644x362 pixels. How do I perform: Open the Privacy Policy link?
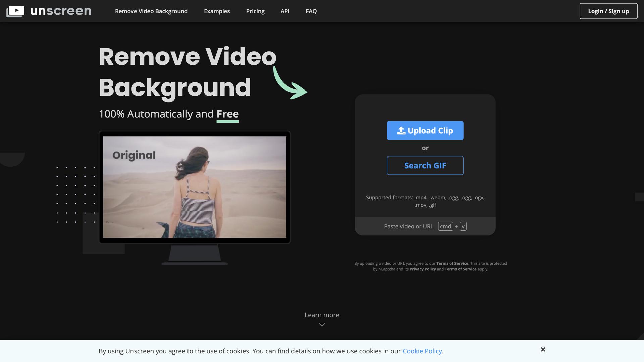coord(422,269)
